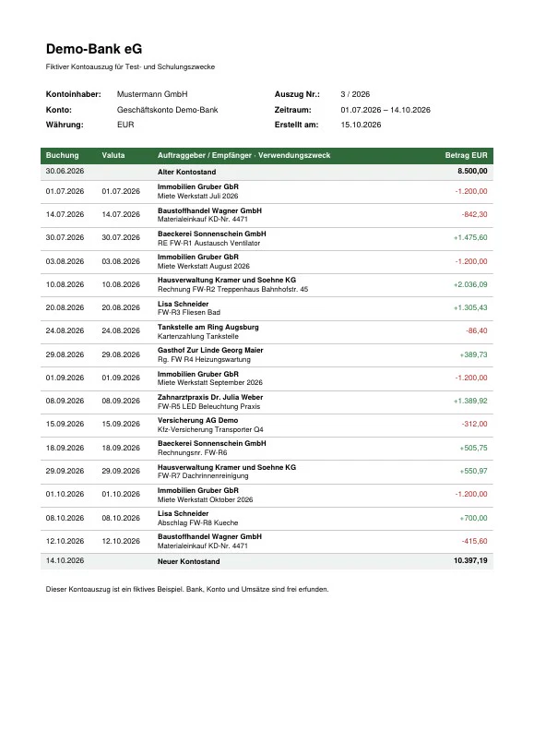Select the amount +1.475,60
The width and height of the screenshot is (534, 756).
(470, 237)
